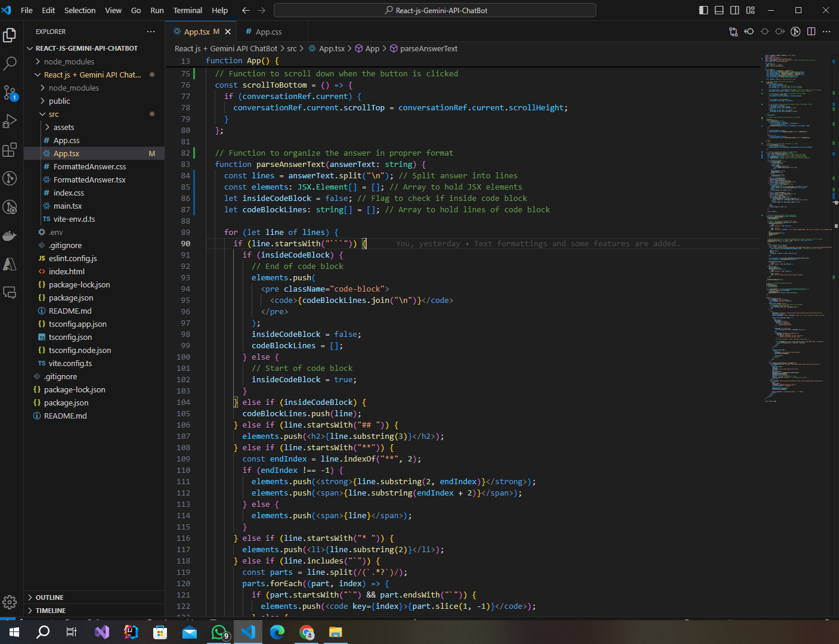Screen dimensions: 839x644
Task: Open Google Chrome from the taskbar
Action: click(307, 632)
